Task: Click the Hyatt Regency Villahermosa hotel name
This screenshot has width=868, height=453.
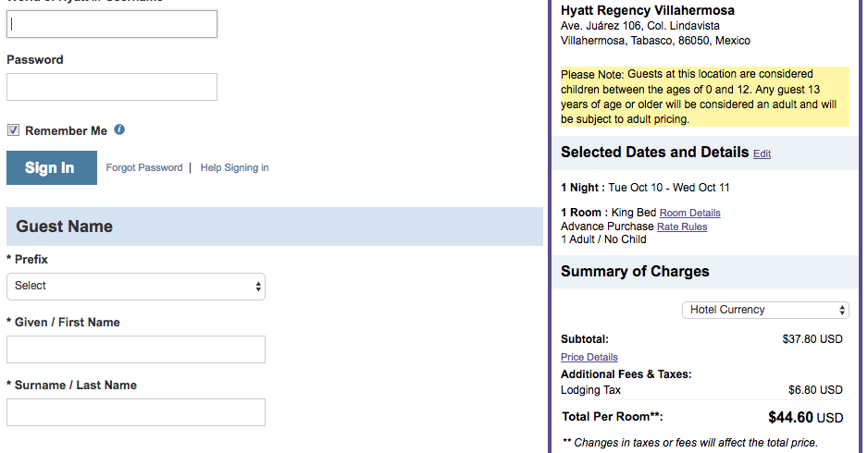Action: tap(648, 10)
